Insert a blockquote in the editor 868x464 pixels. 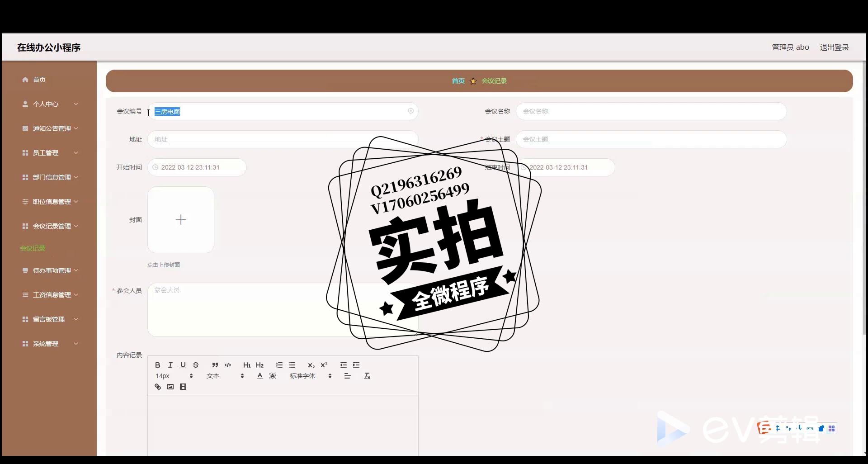point(215,365)
